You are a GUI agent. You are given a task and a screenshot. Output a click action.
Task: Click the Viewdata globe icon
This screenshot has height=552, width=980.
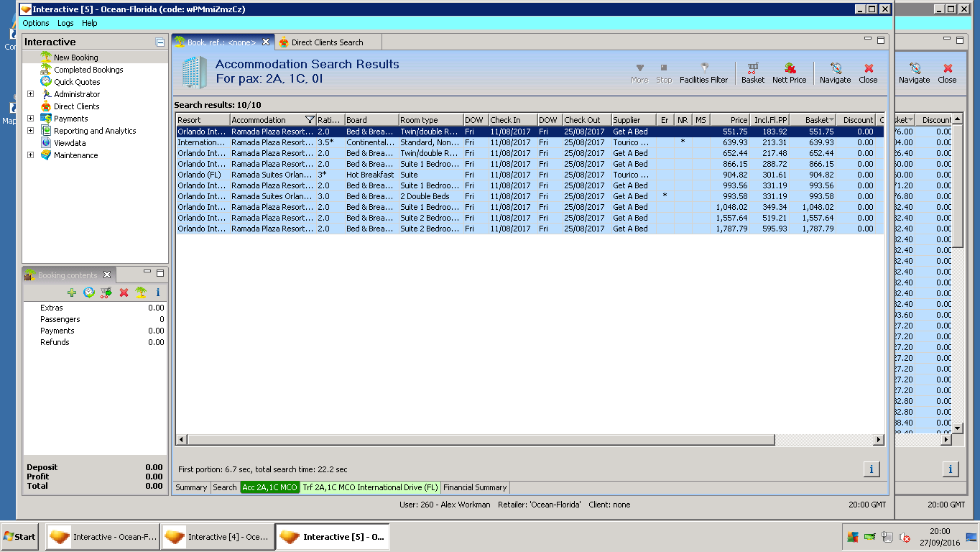tap(46, 143)
